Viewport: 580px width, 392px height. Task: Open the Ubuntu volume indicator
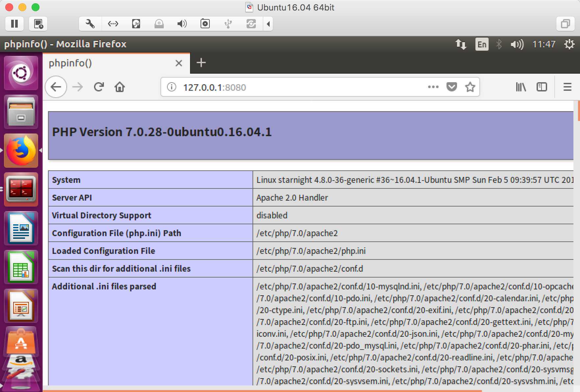click(x=517, y=44)
